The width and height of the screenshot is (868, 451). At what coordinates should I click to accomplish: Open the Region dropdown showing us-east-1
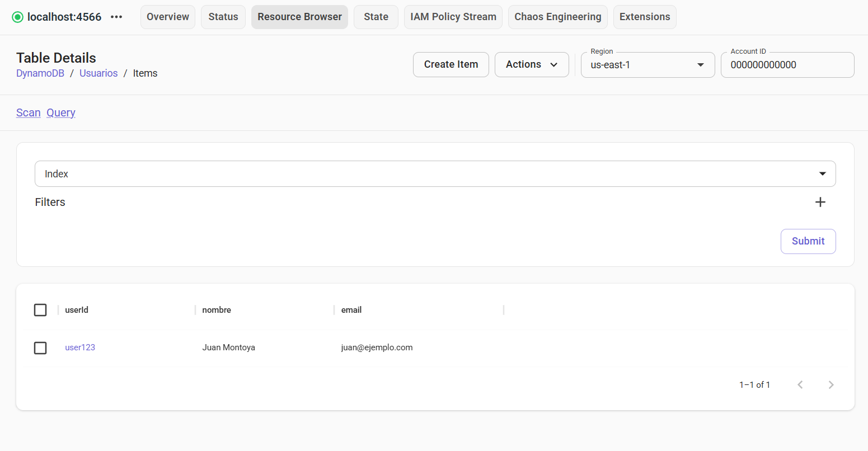point(700,65)
